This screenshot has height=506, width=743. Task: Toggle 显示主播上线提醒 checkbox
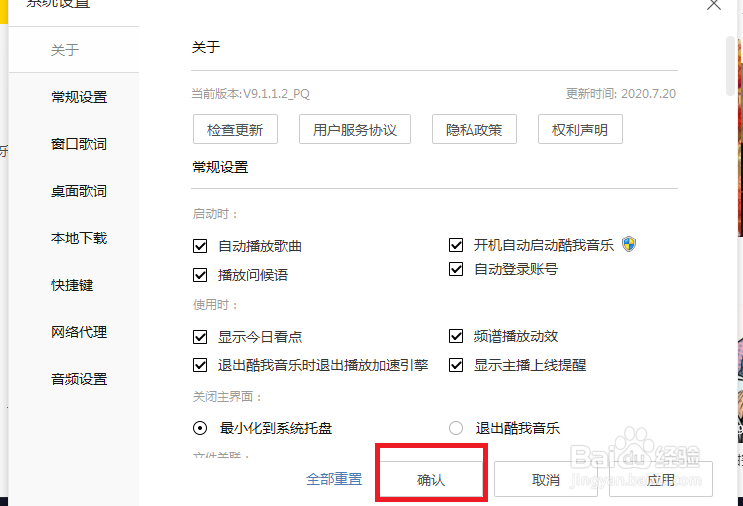(456, 365)
